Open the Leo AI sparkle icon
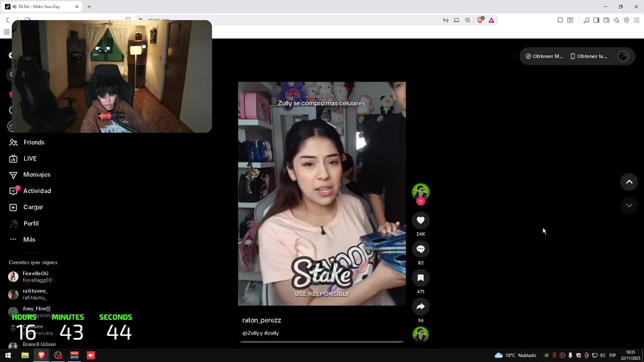Viewport: 644px width, 362px height. click(616, 20)
